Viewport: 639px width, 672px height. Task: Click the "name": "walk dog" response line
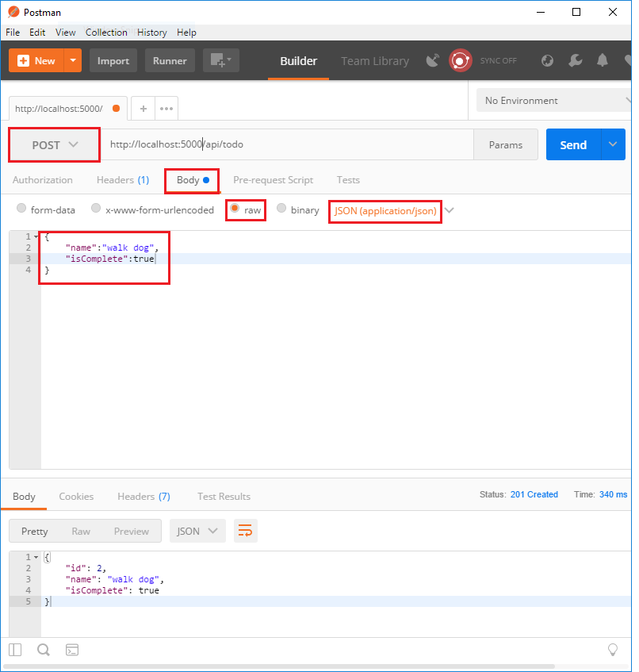pos(114,579)
